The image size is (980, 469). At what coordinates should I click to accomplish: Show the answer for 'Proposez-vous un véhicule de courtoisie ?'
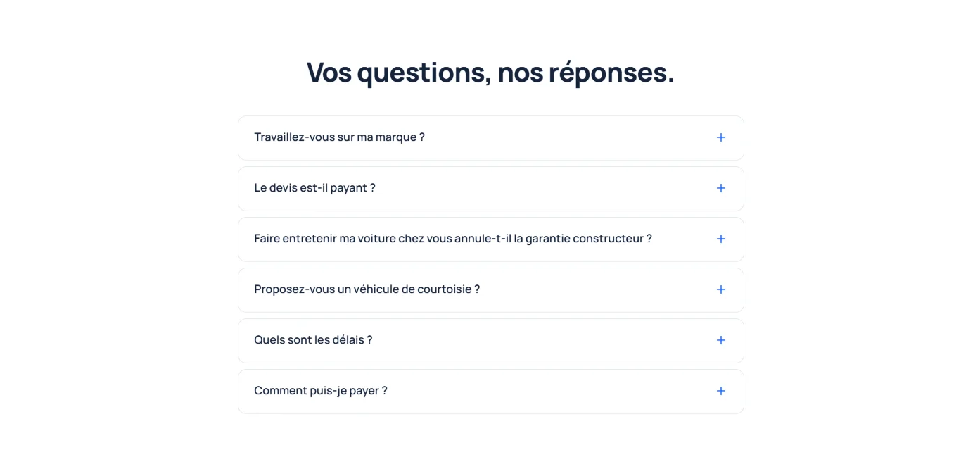[x=367, y=289]
